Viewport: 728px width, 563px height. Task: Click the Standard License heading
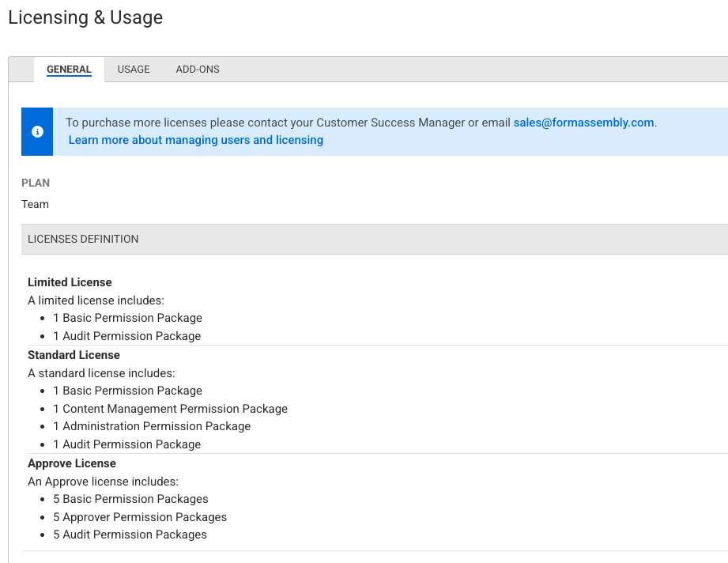[x=74, y=355]
